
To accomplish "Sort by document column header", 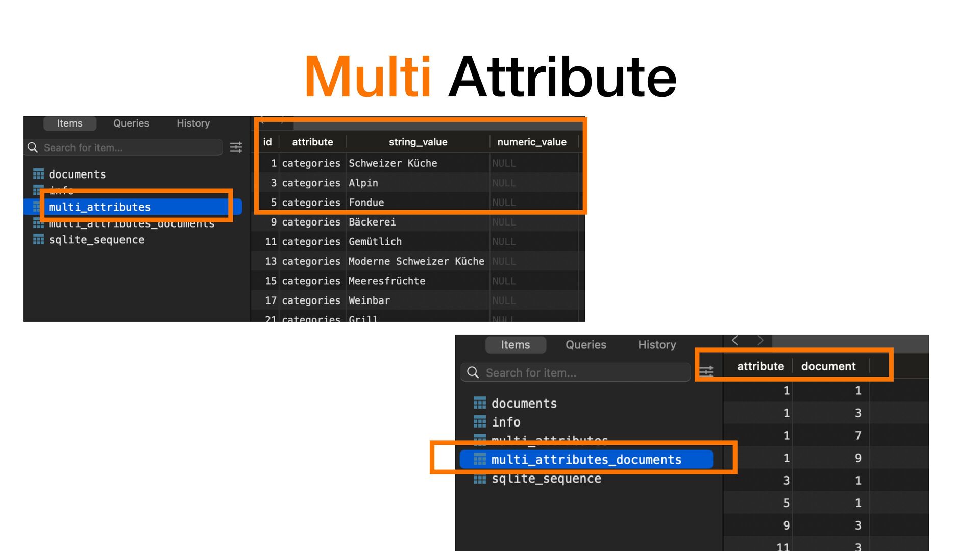I will coord(828,366).
